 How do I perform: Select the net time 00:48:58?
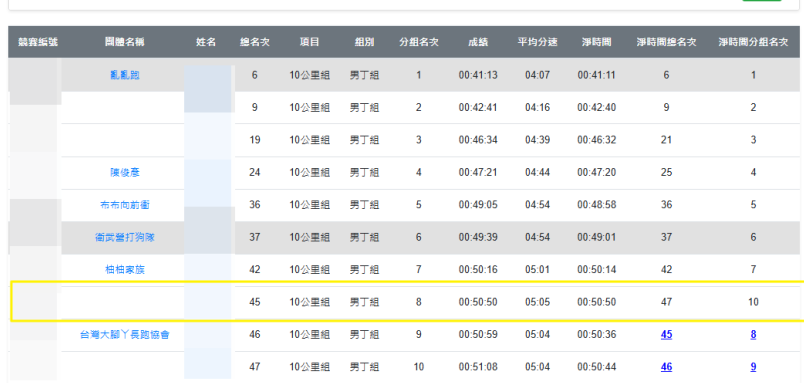tap(596, 205)
